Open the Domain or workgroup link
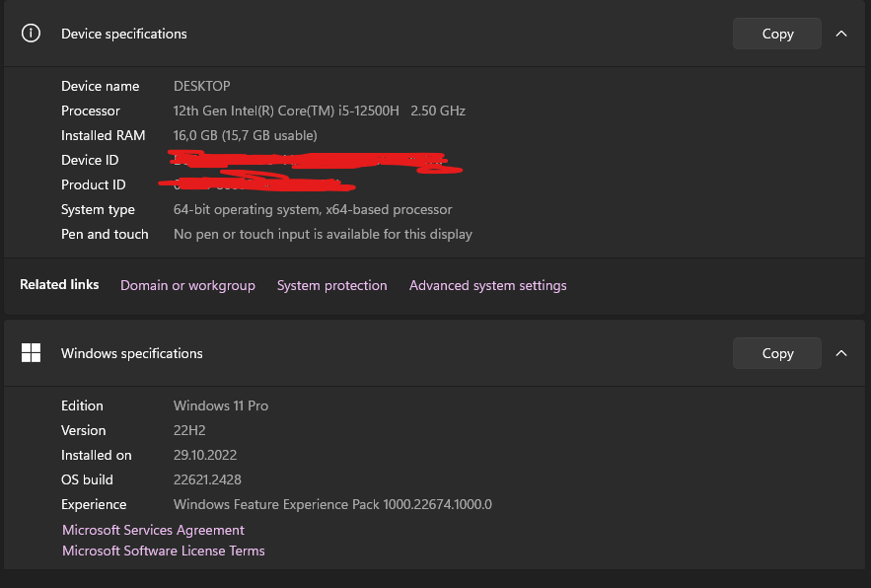The width and height of the screenshot is (871, 588). pyautogui.click(x=187, y=285)
